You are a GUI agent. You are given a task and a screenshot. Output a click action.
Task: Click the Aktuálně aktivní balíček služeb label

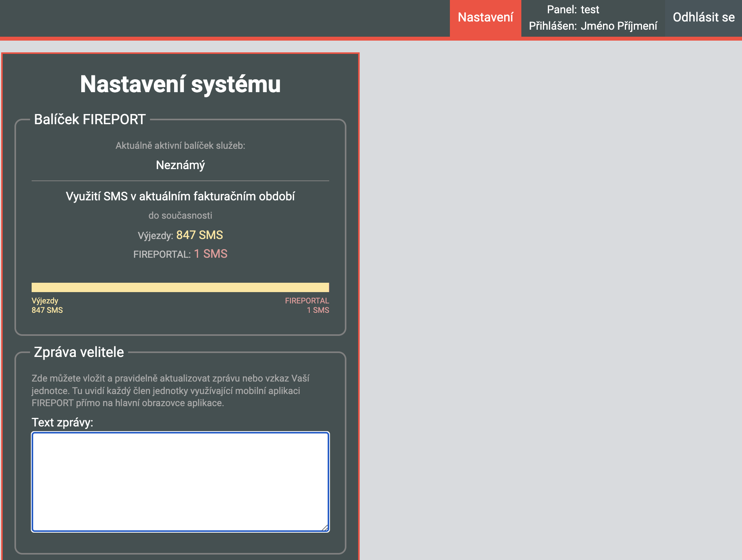coord(180,146)
